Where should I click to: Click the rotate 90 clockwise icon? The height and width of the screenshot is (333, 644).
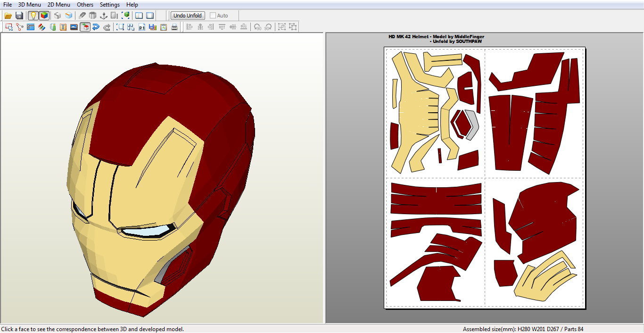point(268,27)
